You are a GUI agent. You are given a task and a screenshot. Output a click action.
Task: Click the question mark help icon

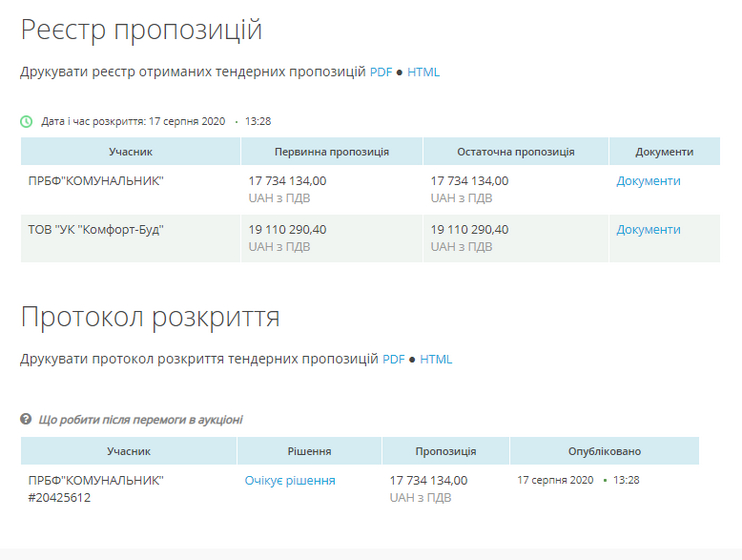pos(27,420)
